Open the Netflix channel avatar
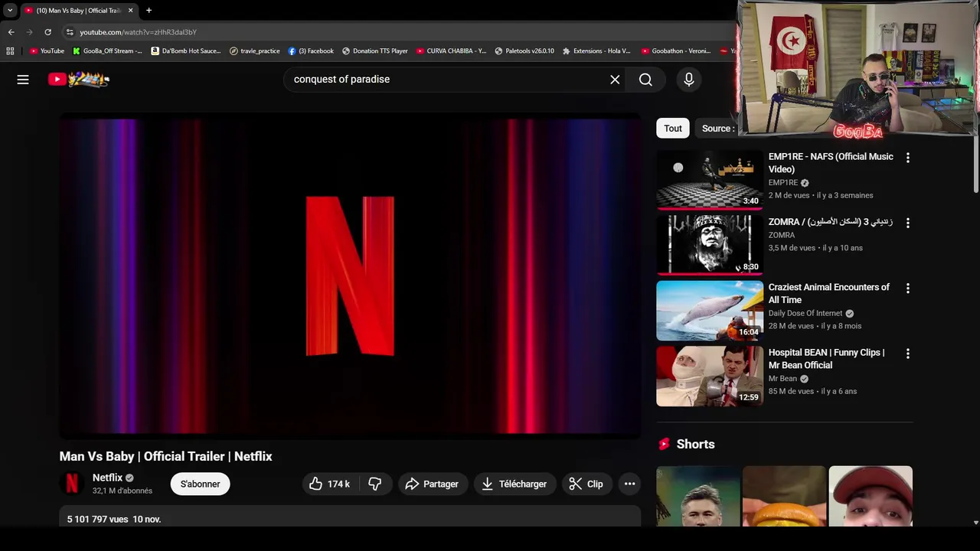Screen dimensions: 980x551 tap(72, 484)
